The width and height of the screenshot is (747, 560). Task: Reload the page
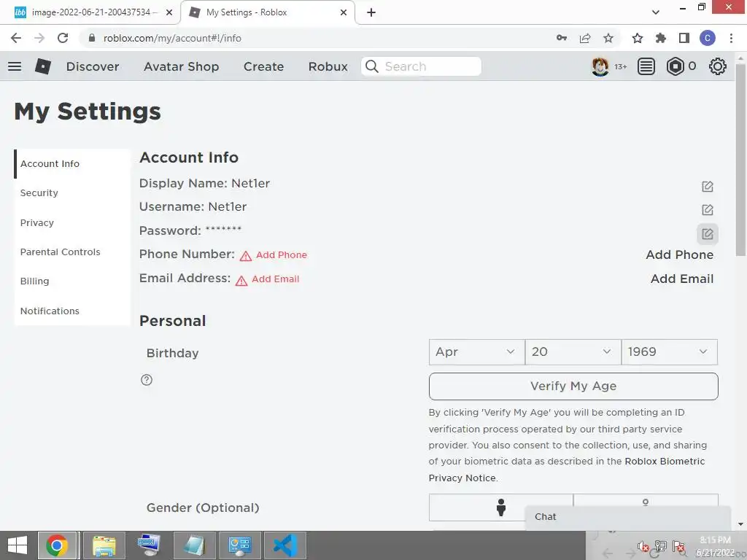click(x=63, y=38)
